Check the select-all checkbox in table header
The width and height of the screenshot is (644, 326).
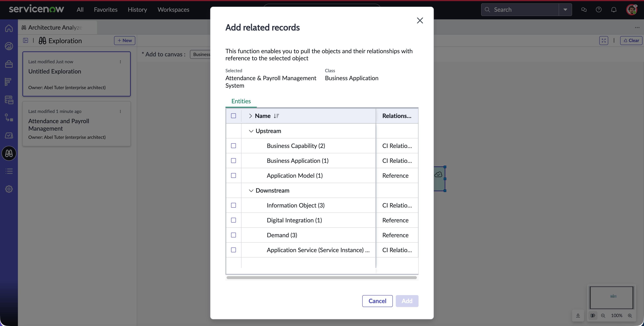[x=233, y=116]
